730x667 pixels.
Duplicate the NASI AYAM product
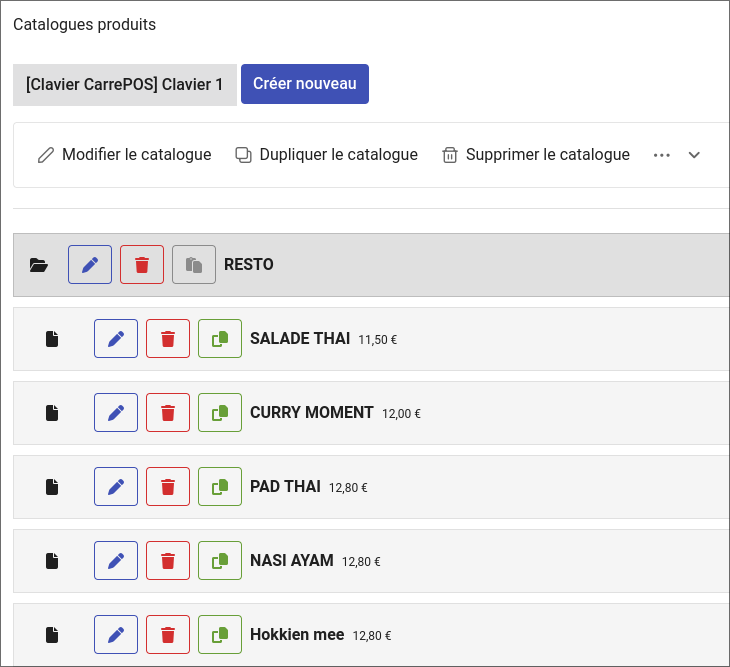click(220, 560)
